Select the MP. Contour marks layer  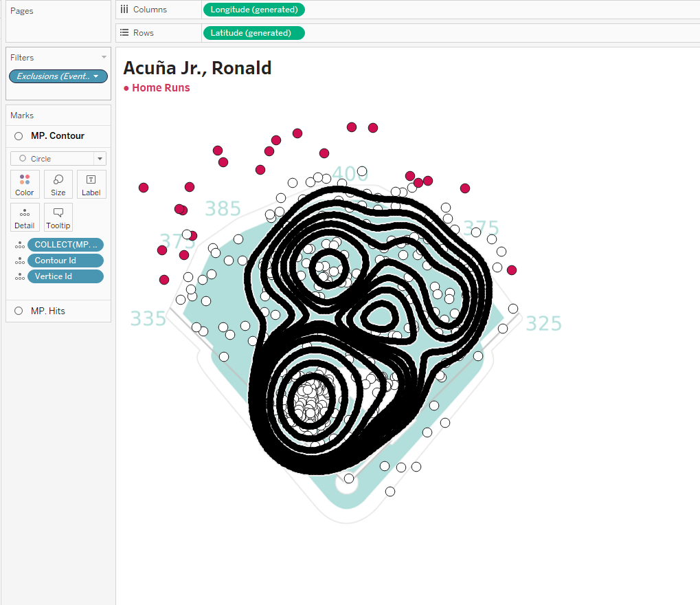tap(58, 136)
